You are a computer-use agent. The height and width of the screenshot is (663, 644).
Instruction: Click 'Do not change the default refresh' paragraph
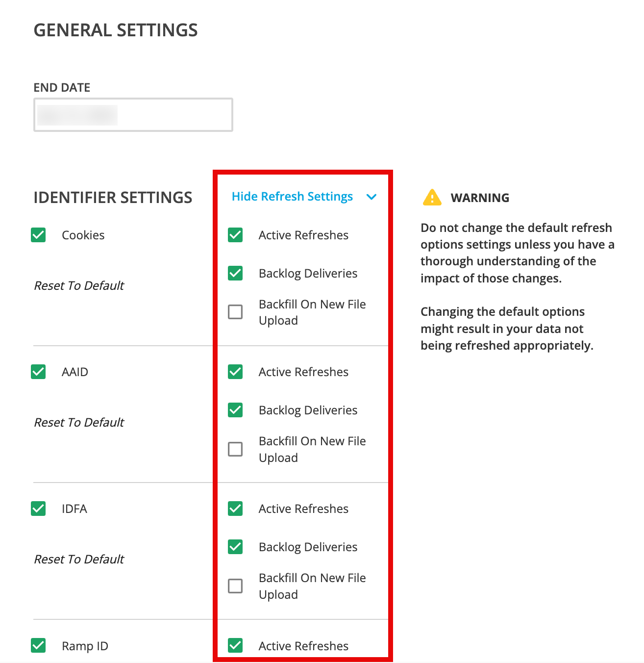(518, 253)
